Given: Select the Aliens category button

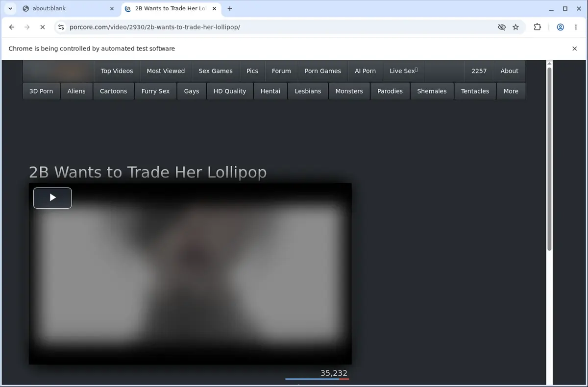Looking at the screenshot, I should (76, 91).
